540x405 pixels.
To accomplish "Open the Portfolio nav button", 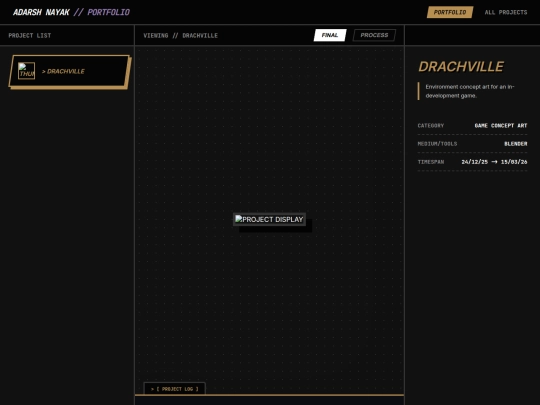I will click(x=450, y=12).
